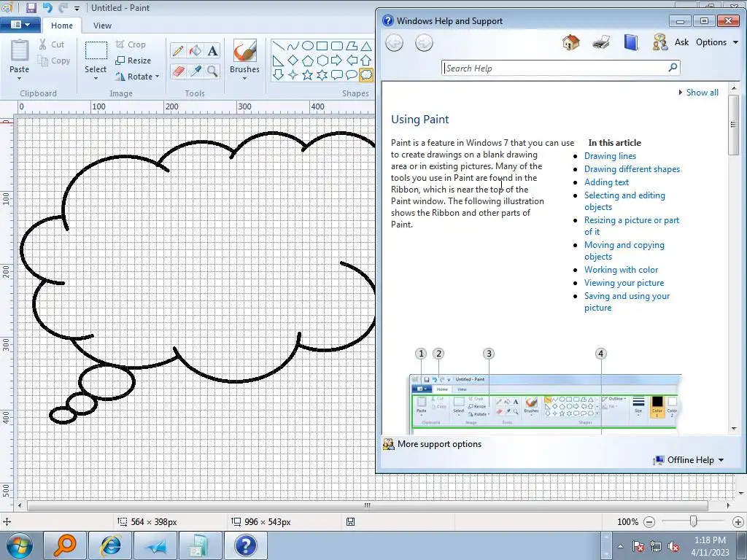
Task: Click the Browse Help book icon
Action: [x=631, y=42]
